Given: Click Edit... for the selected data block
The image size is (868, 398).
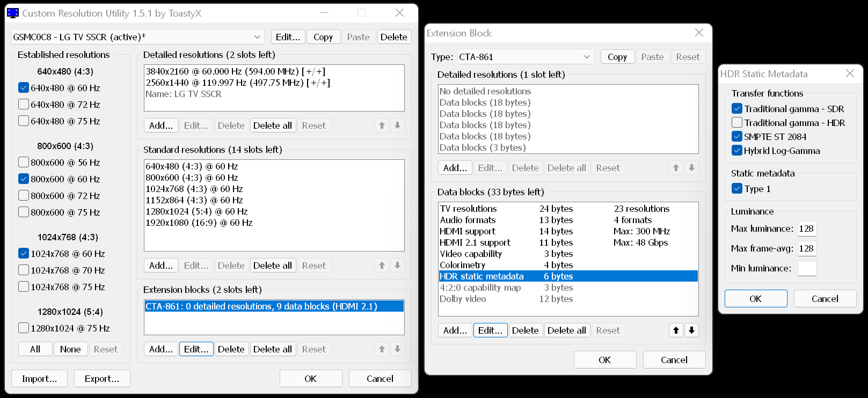Looking at the screenshot, I should [490, 330].
